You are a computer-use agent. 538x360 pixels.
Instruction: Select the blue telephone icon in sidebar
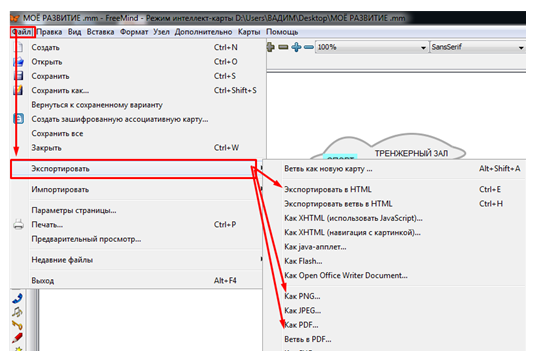point(17,299)
